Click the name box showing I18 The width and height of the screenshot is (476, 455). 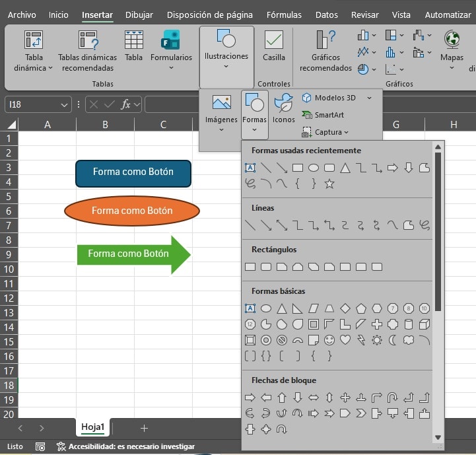pyautogui.click(x=38, y=104)
